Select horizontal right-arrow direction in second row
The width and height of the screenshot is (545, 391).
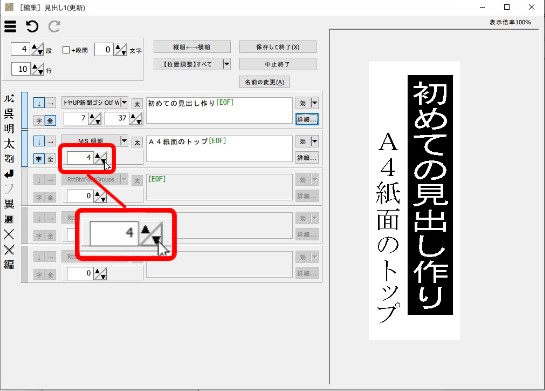coord(50,141)
